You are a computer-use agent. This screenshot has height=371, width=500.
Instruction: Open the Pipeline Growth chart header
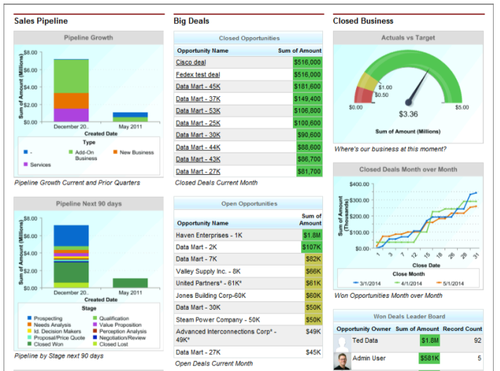(x=88, y=38)
